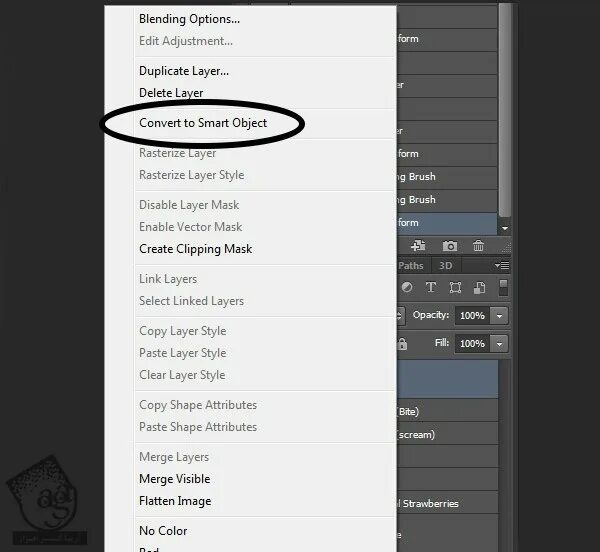Click Rasterize Layer Style menu entry
This screenshot has width=600, height=552.
192,175
